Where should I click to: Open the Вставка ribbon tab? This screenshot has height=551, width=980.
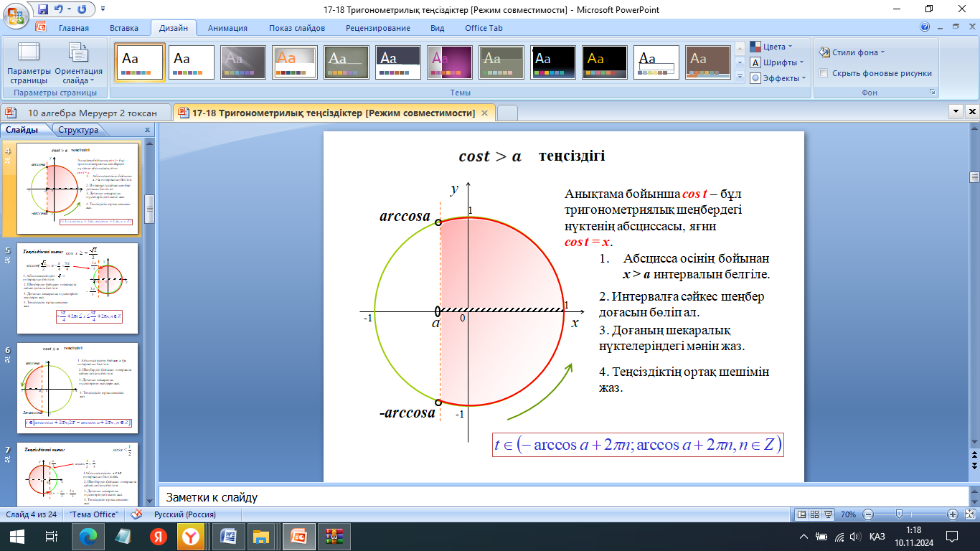click(124, 28)
